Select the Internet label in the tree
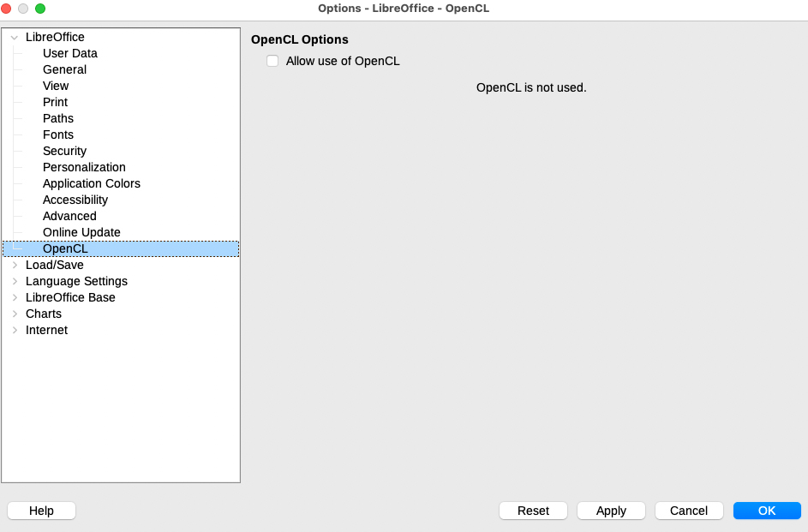The height and width of the screenshot is (532, 808). click(x=46, y=330)
